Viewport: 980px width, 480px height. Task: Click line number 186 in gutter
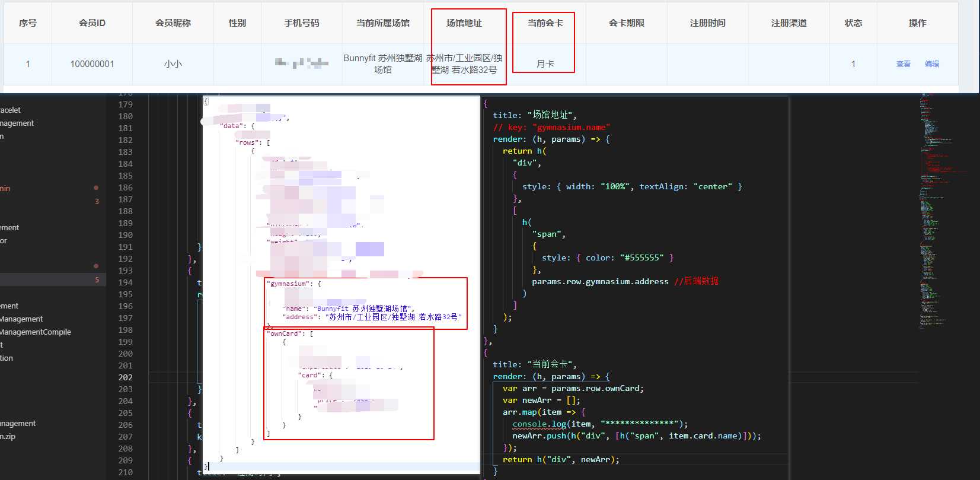pos(126,187)
